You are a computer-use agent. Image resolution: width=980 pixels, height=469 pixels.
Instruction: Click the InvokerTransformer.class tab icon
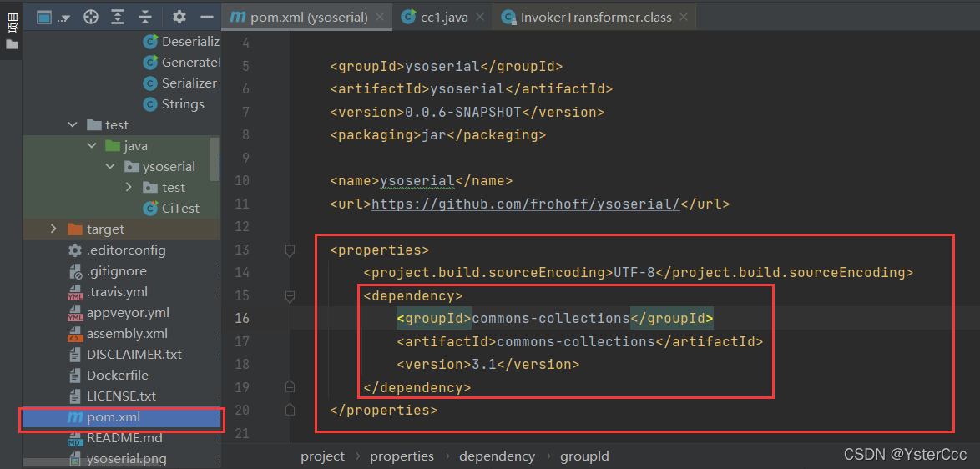[x=509, y=18]
